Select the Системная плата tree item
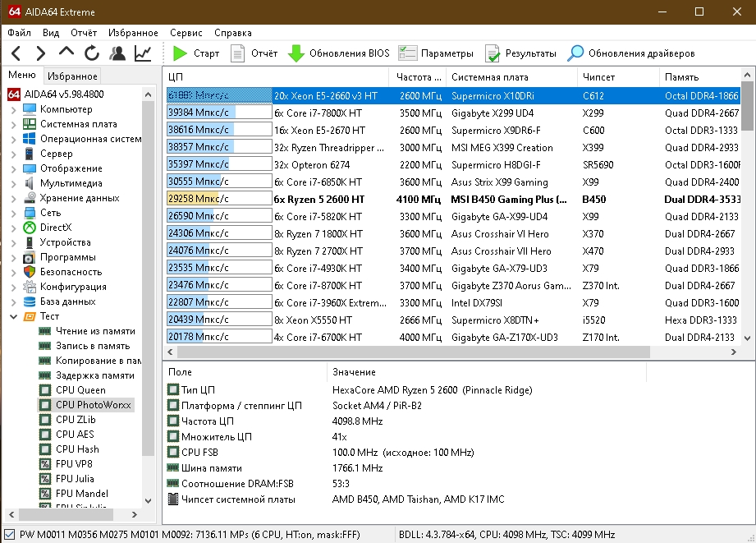This screenshot has width=756, height=543. (x=78, y=124)
